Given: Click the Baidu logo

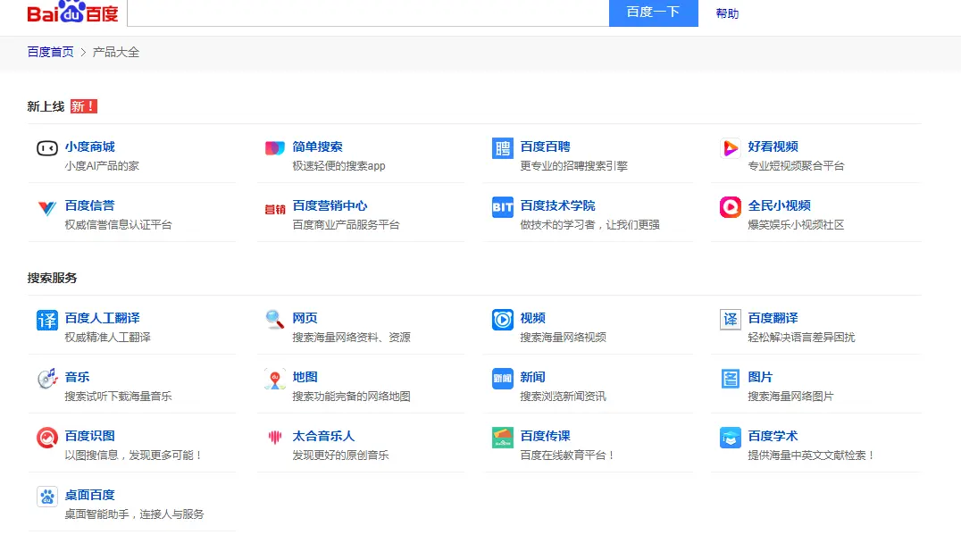Looking at the screenshot, I should point(72,13).
